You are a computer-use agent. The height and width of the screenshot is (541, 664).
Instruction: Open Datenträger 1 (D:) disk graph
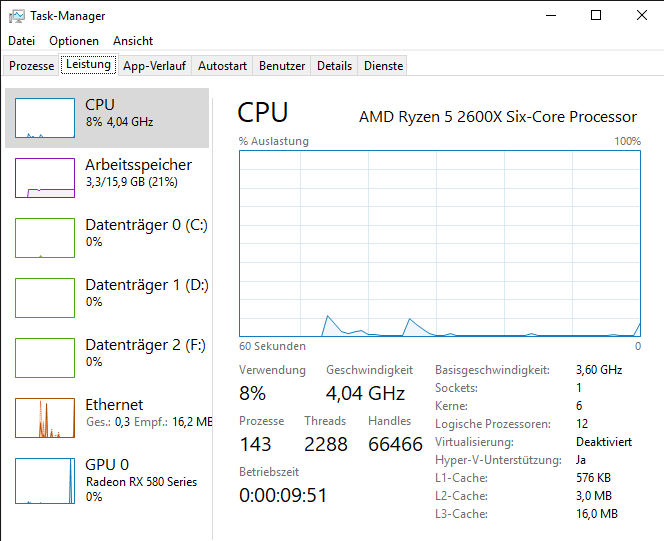45,298
